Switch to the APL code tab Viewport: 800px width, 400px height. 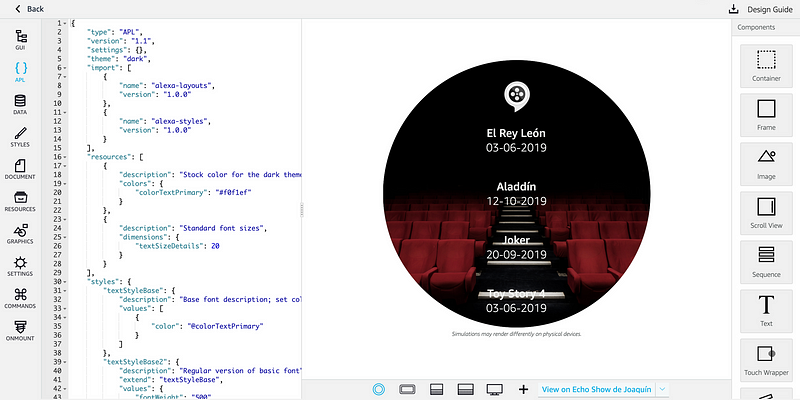pyautogui.click(x=20, y=72)
